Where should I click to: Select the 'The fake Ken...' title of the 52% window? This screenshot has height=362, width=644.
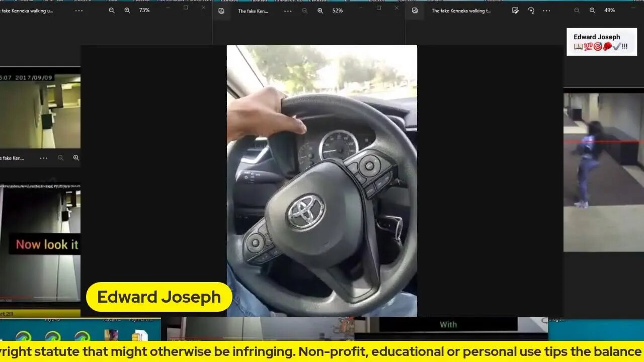(x=253, y=11)
